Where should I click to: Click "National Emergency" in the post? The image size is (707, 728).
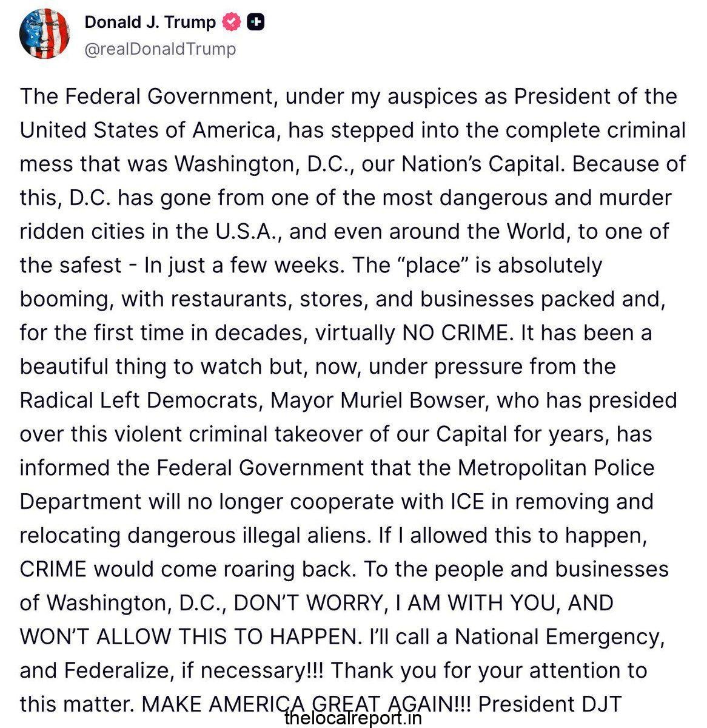point(557,637)
